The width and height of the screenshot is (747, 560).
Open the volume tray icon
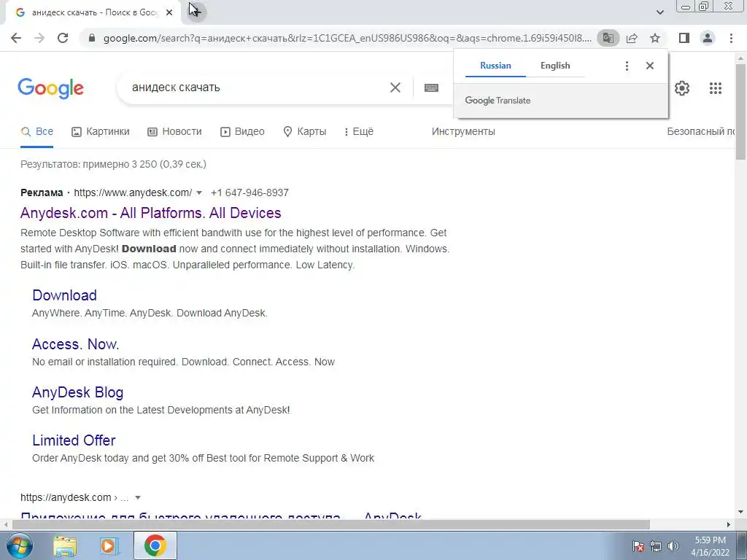pos(673,546)
